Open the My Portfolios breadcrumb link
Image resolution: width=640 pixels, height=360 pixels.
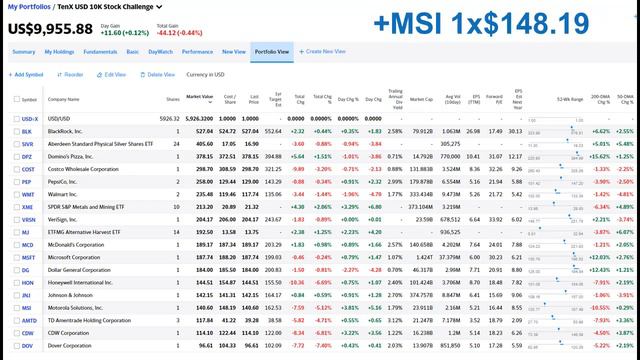click(29, 7)
